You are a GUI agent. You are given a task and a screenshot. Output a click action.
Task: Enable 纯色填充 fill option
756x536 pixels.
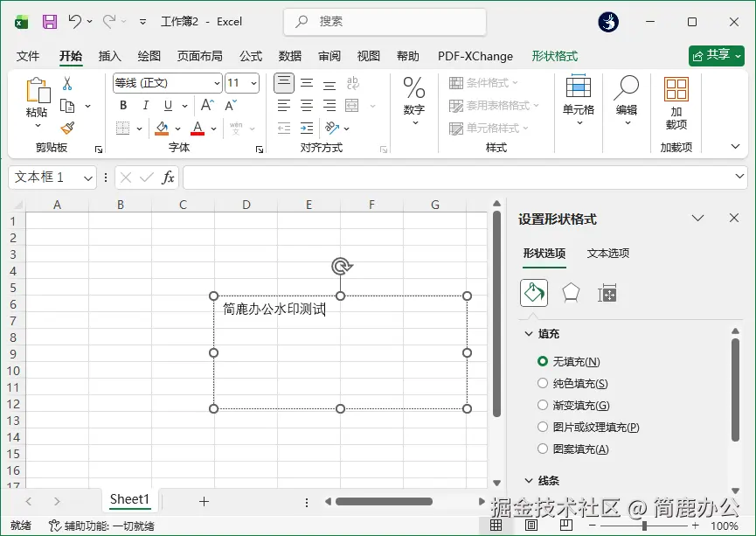click(543, 383)
